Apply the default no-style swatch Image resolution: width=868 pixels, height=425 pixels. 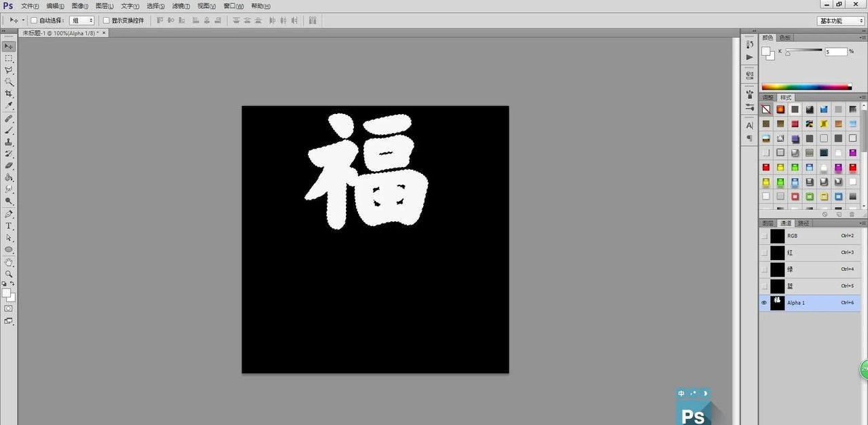coord(766,109)
